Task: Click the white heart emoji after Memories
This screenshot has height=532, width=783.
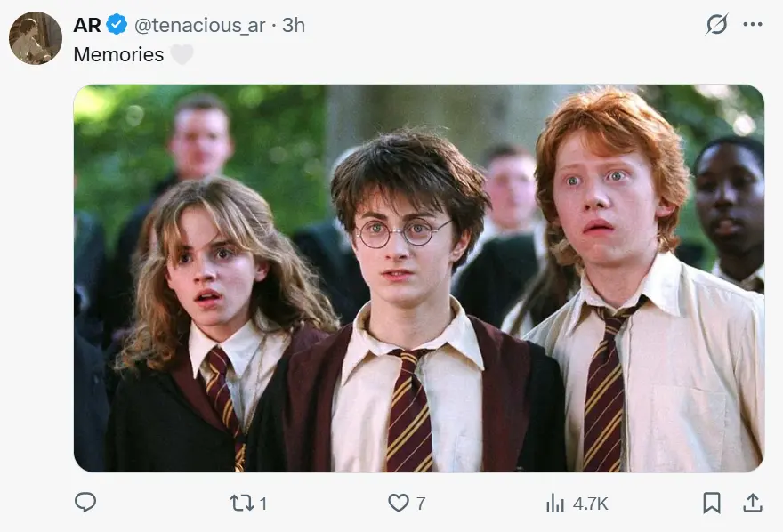Action: click(182, 54)
